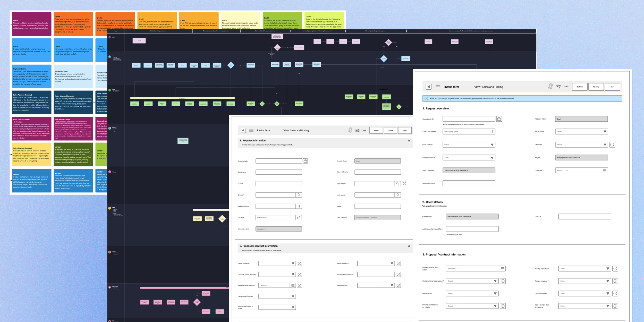The image size is (644, 322).
Task: Open hamburger menu in Request overview intake form
Action: 438,87
